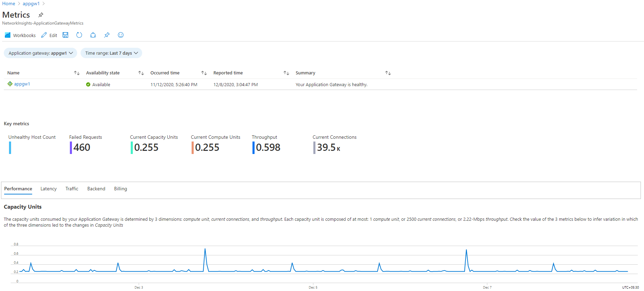Image resolution: width=644 pixels, height=291 pixels.
Task: Sort by Reported time arrows
Action: tap(286, 73)
